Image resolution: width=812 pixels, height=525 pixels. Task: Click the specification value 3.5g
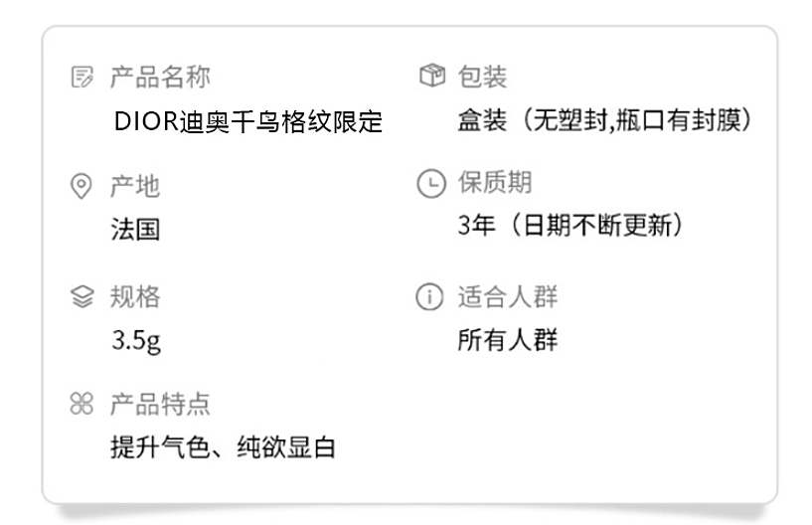click(136, 341)
